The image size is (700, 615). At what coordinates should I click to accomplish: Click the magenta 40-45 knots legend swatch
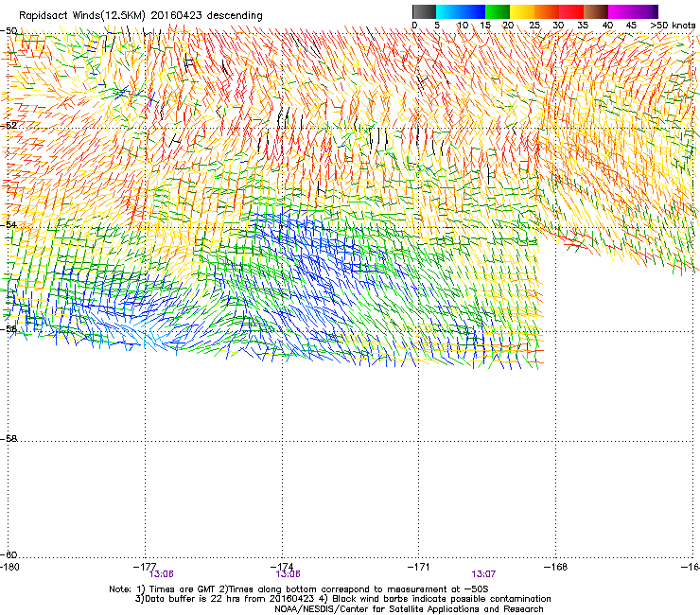[621, 11]
